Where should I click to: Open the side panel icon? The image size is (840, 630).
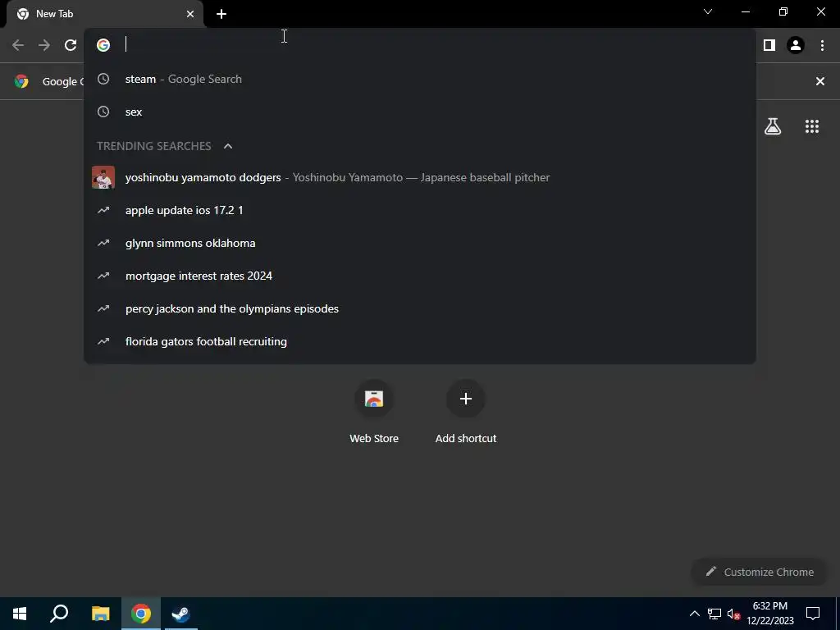click(769, 45)
